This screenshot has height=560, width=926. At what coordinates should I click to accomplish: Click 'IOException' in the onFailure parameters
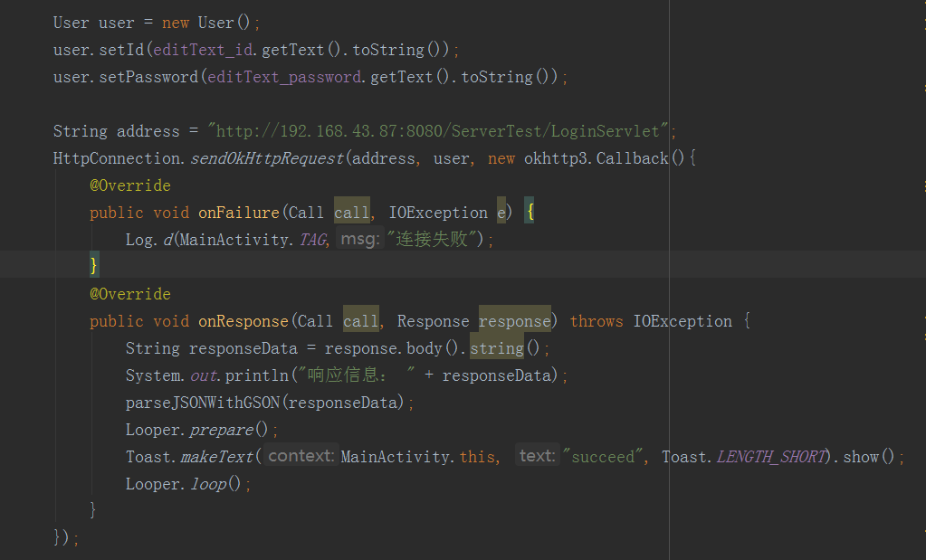438,213
